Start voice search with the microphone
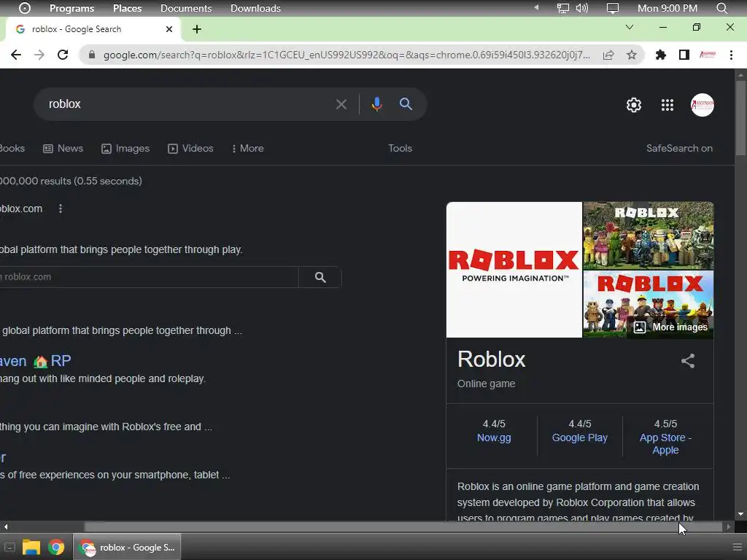The width and height of the screenshot is (747, 560). [x=376, y=104]
